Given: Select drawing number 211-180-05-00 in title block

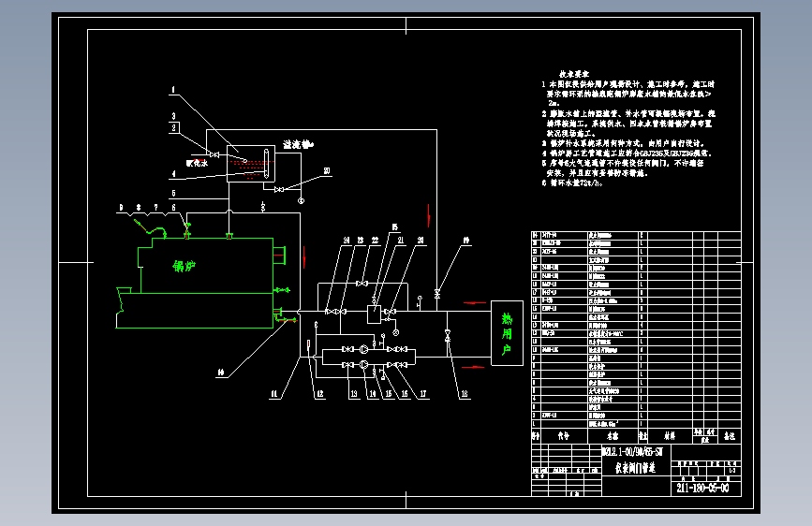Looking at the screenshot, I should click(x=702, y=488).
